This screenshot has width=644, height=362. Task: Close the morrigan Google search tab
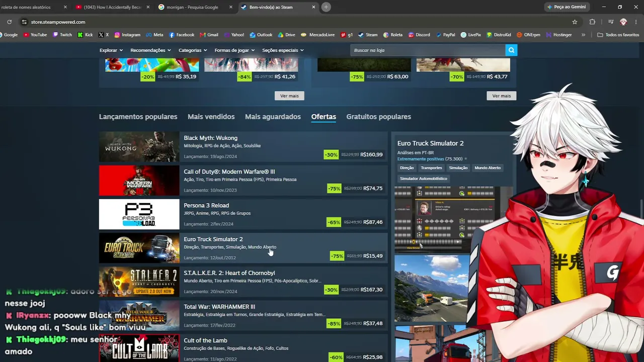coord(231,7)
